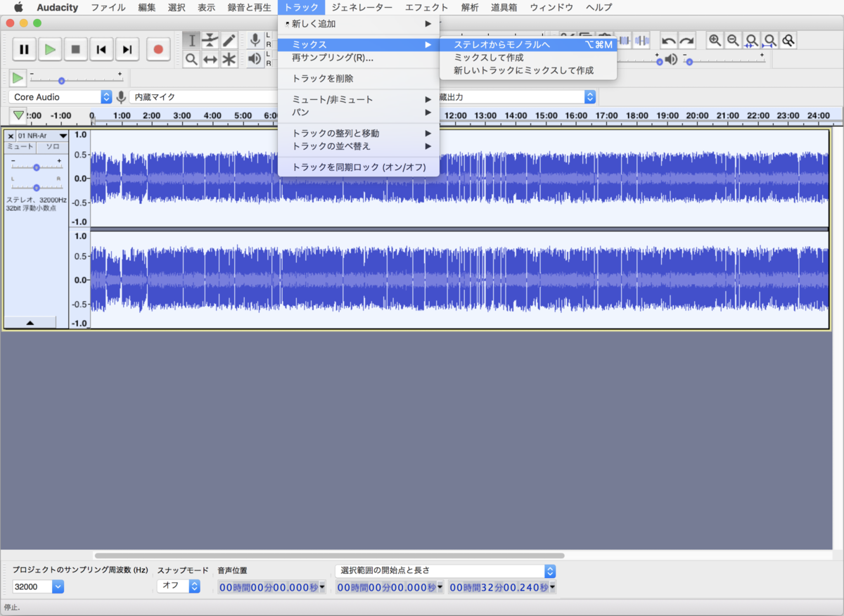Click the horizontal scrollbar below the tracks
844x616 pixels.
tap(328, 556)
